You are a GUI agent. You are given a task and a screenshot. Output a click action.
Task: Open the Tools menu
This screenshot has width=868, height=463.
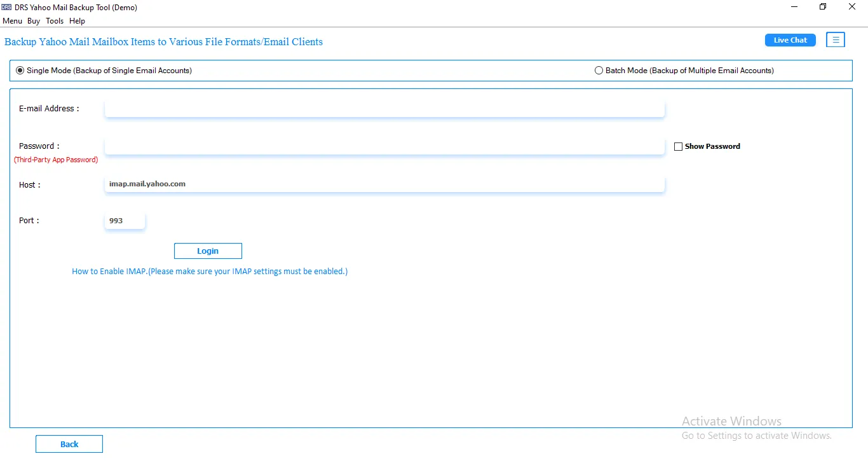55,21
